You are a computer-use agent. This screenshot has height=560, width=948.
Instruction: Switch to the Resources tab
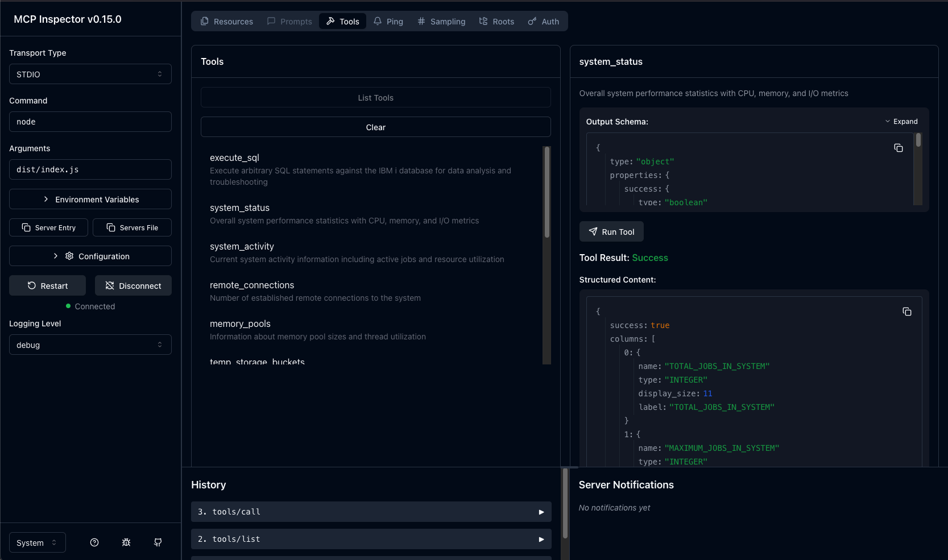[x=227, y=22]
